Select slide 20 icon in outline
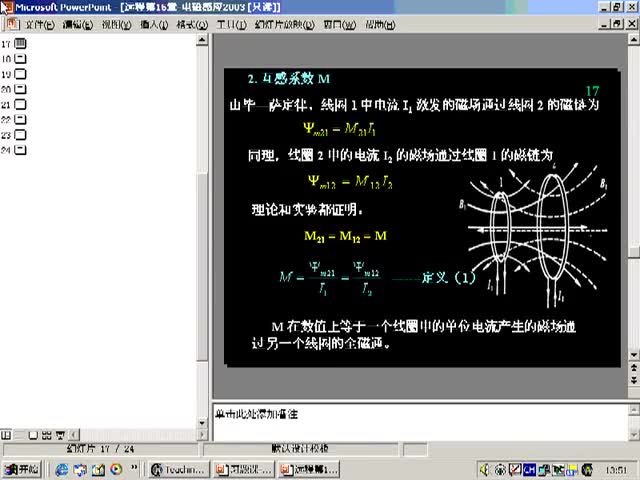 coord(20,89)
